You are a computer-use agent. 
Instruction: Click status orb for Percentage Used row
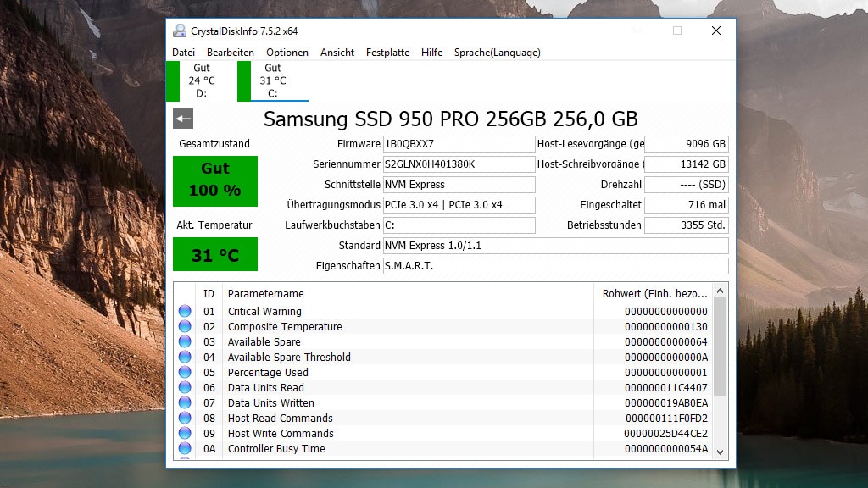tap(185, 373)
